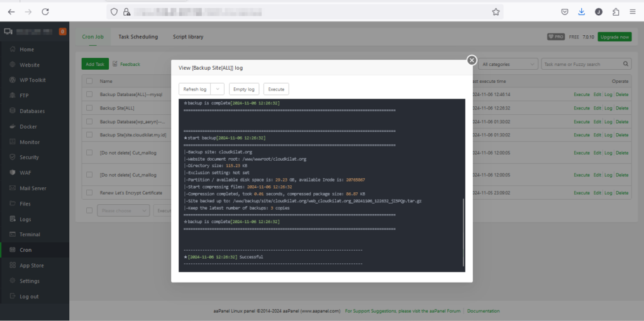Click the Terminal sidebar icon
This screenshot has height=321, width=644.
tap(10, 234)
